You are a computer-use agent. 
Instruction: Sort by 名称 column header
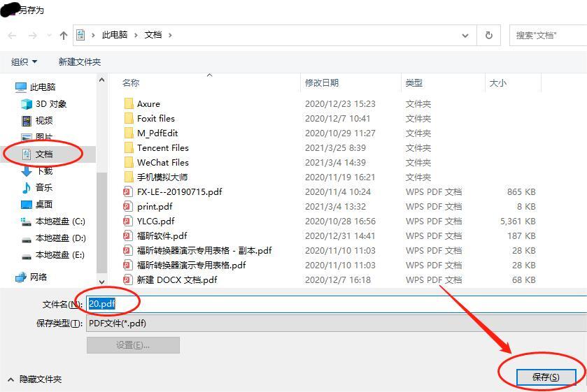pos(131,82)
